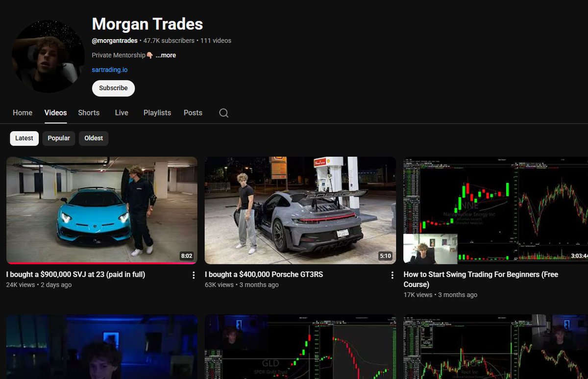Open the Root Inc chart video thumbnail

[495, 347]
